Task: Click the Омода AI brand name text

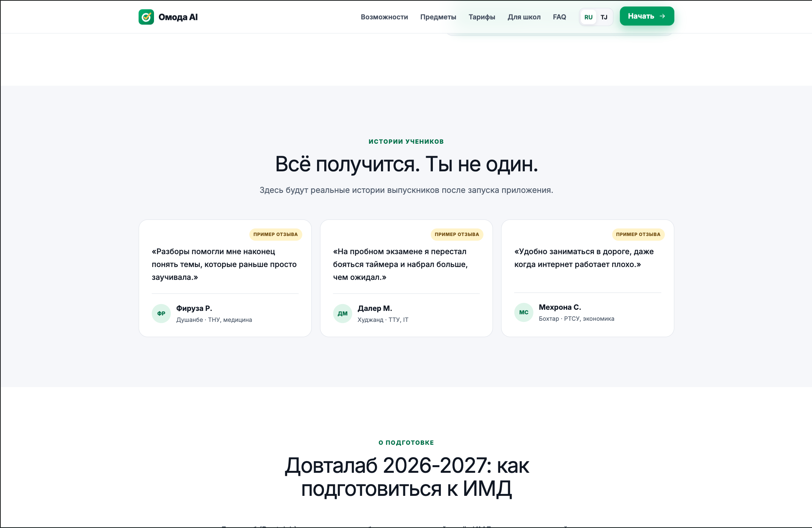Action: (178, 17)
